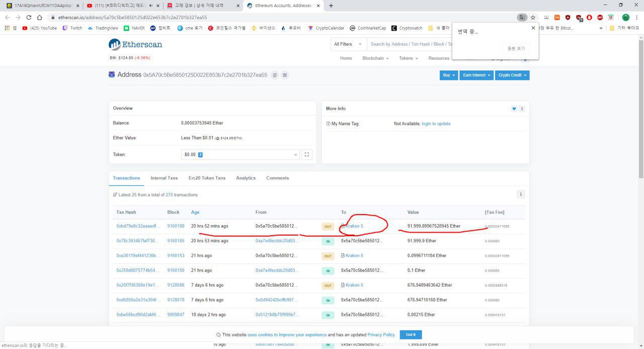Open transactions list three-dot options

click(x=521, y=194)
